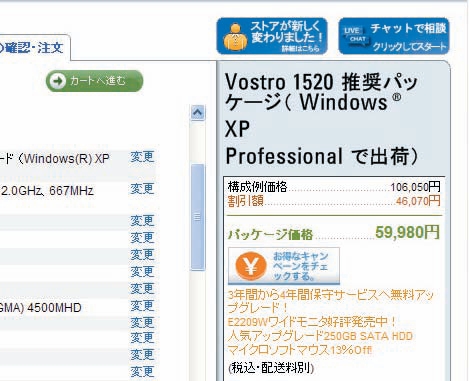Open the チャットで相談 live chat banner
The height and width of the screenshot is (381, 469).
(x=394, y=36)
